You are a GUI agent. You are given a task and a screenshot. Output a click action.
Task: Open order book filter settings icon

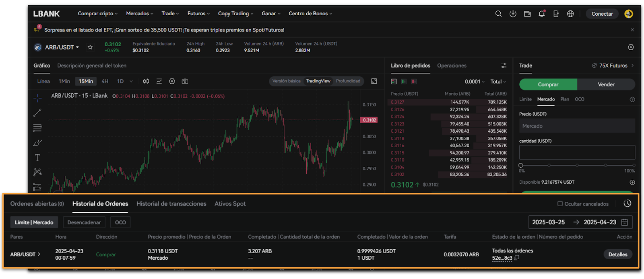[504, 66]
